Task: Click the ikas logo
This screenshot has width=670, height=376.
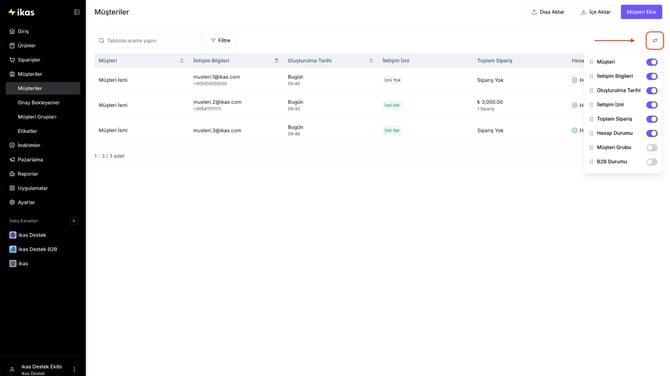Action: click(21, 12)
